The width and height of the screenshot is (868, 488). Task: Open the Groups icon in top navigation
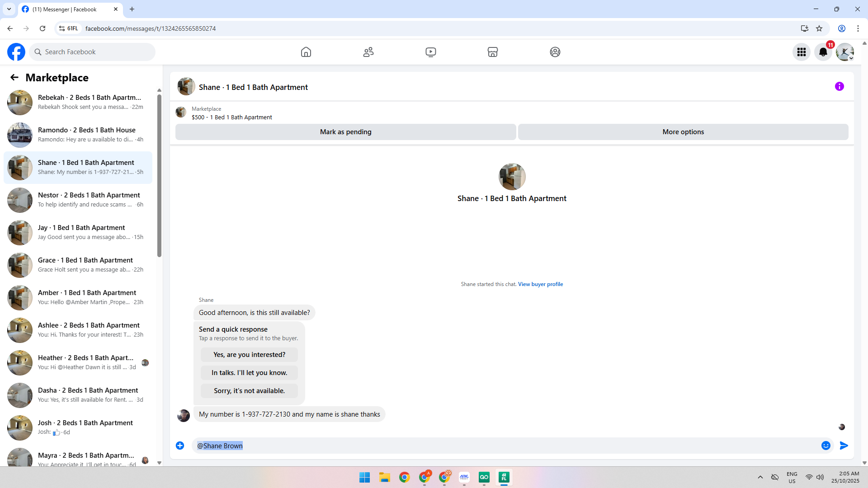555,52
